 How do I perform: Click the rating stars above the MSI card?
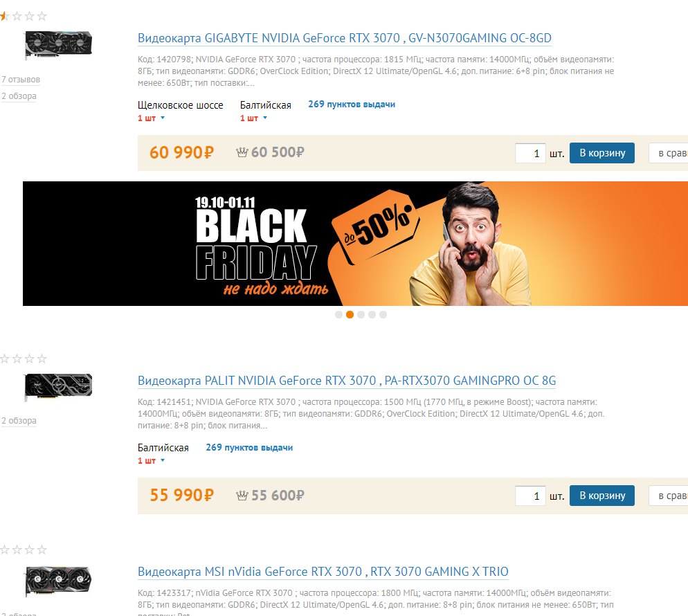tap(24, 550)
